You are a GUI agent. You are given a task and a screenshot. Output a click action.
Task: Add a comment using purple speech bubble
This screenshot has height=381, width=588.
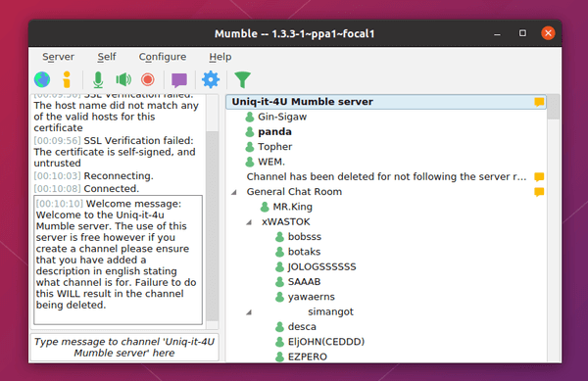pos(179,80)
